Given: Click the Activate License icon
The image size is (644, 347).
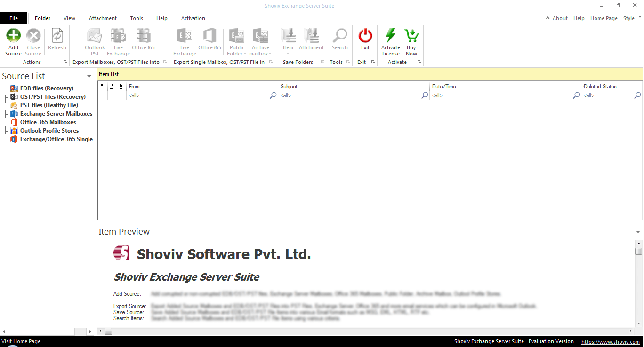Looking at the screenshot, I should [391, 36].
